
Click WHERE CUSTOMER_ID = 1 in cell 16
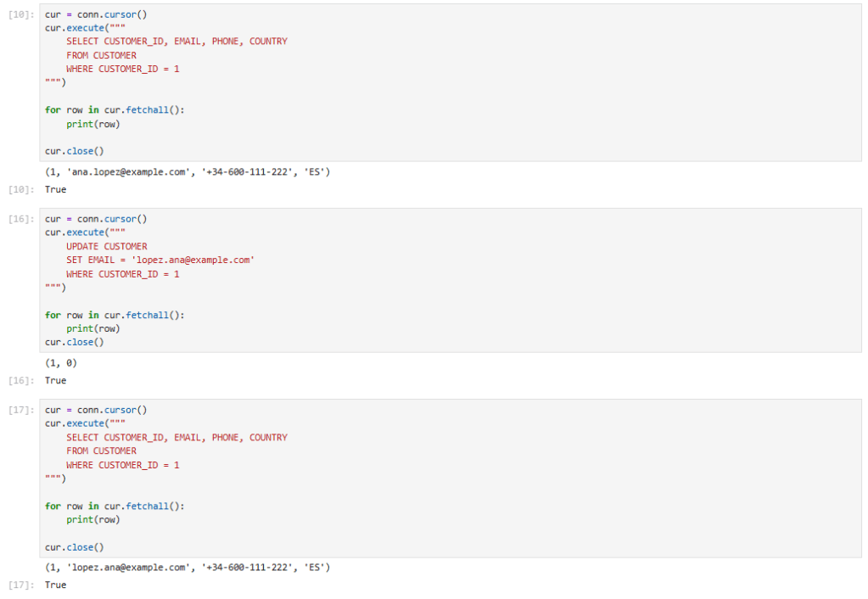[122, 274]
